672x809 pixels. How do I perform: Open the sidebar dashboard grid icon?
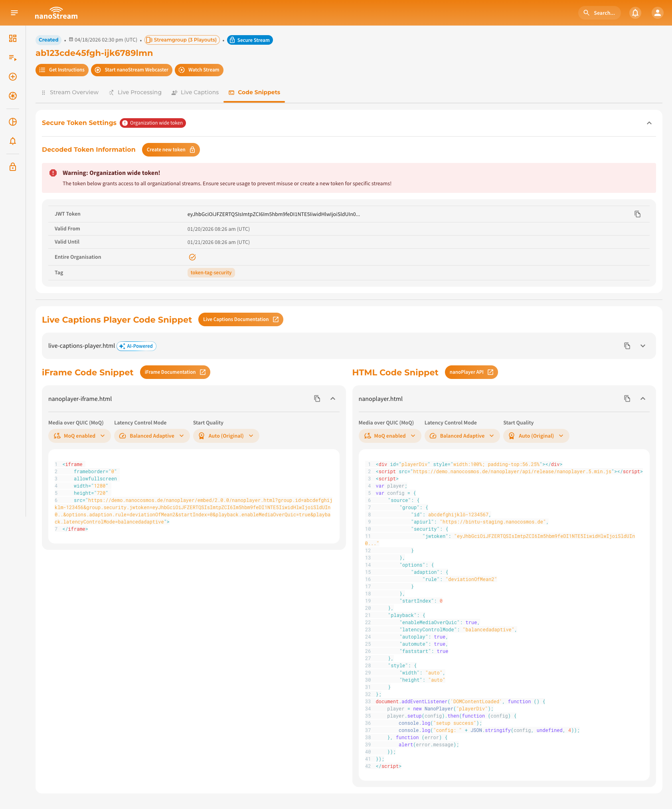tap(13, 38)
